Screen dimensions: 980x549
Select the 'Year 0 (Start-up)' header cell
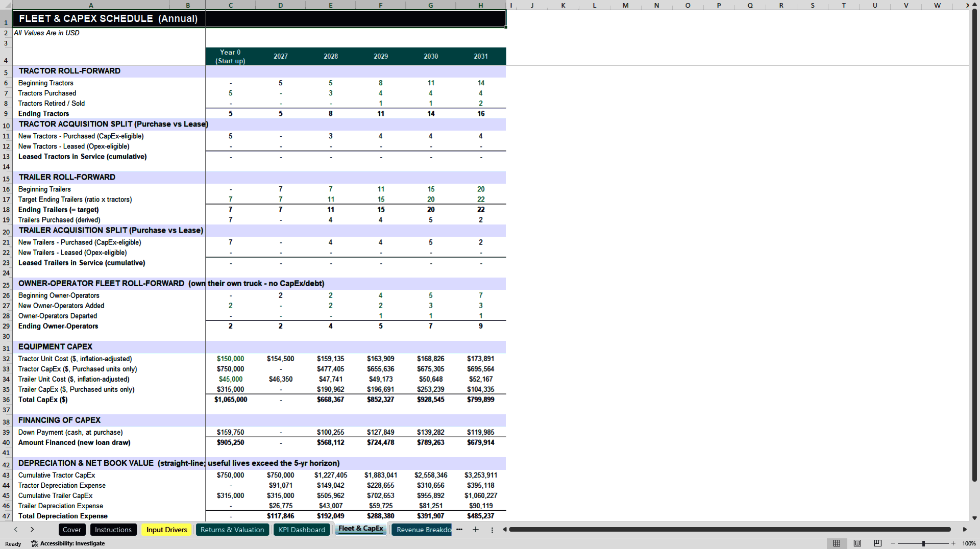230,56
